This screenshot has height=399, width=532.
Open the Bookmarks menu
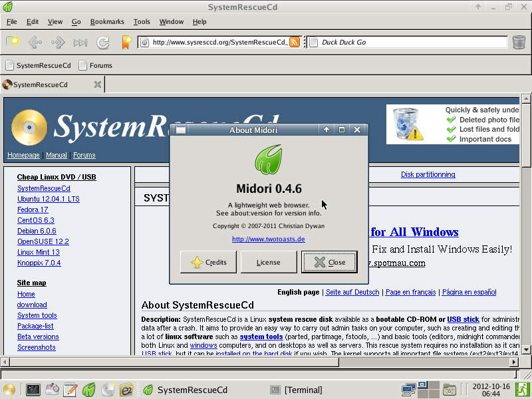pos(107,22)
